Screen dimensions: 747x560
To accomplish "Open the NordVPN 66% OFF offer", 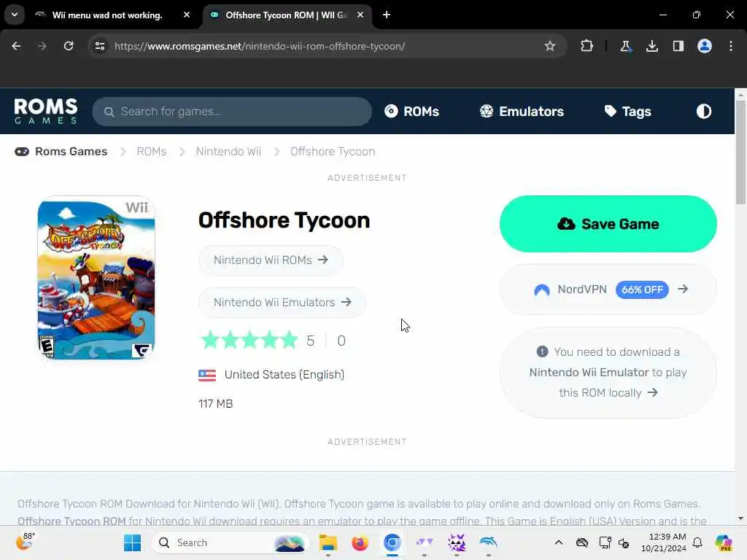I will coord(608,289).
